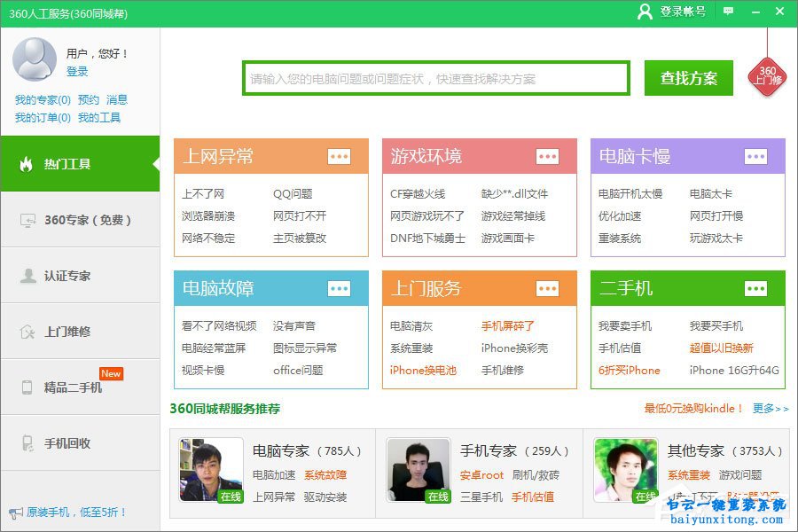
Task: Open 更多>> for recommended services
Action: coord(770,407)
